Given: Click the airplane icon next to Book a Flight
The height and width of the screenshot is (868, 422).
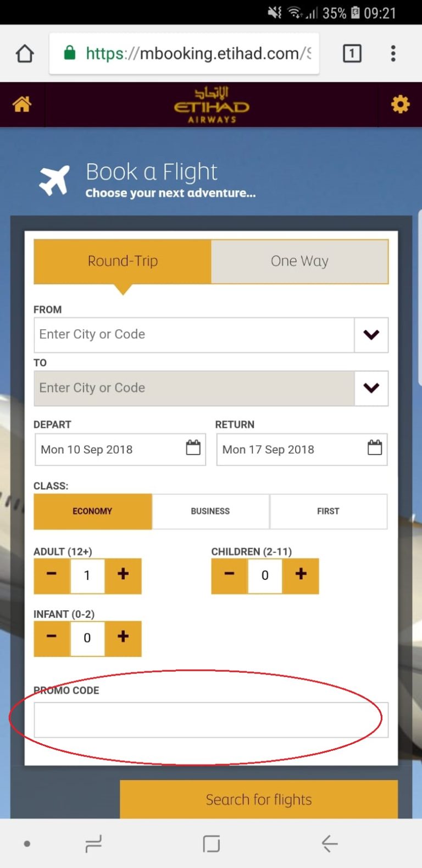Looking at the screenshot, I should click(x=53, y=178).
